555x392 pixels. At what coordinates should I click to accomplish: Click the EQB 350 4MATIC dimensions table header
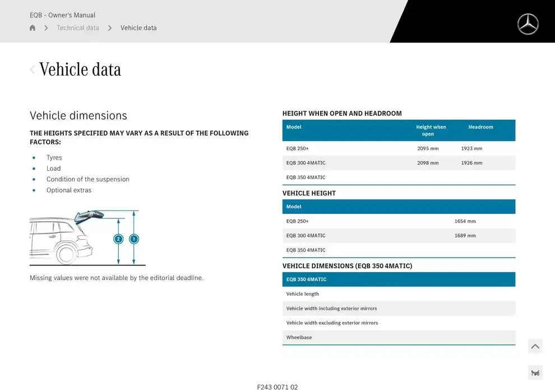click(x=399, y=279)
